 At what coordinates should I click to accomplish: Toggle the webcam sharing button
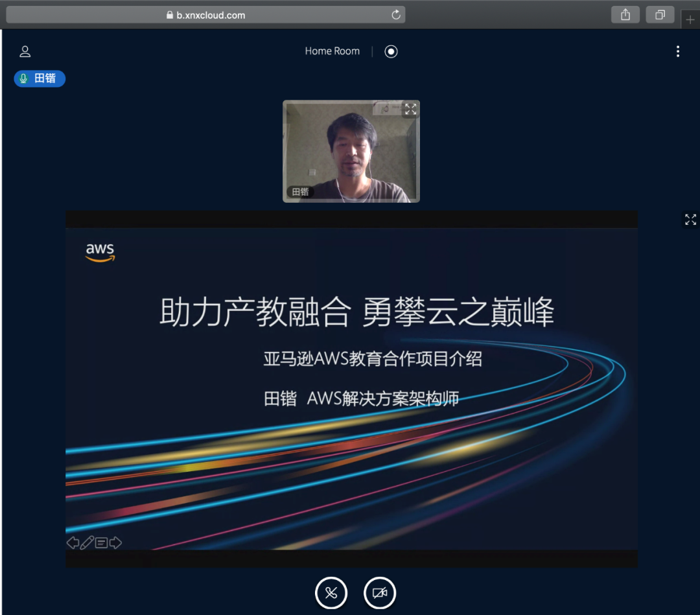click(x=379, y=593)
